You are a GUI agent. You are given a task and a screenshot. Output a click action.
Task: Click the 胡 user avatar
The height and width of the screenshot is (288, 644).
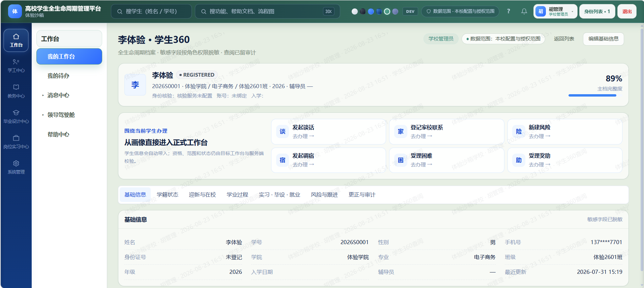click(x=540, y=11)
